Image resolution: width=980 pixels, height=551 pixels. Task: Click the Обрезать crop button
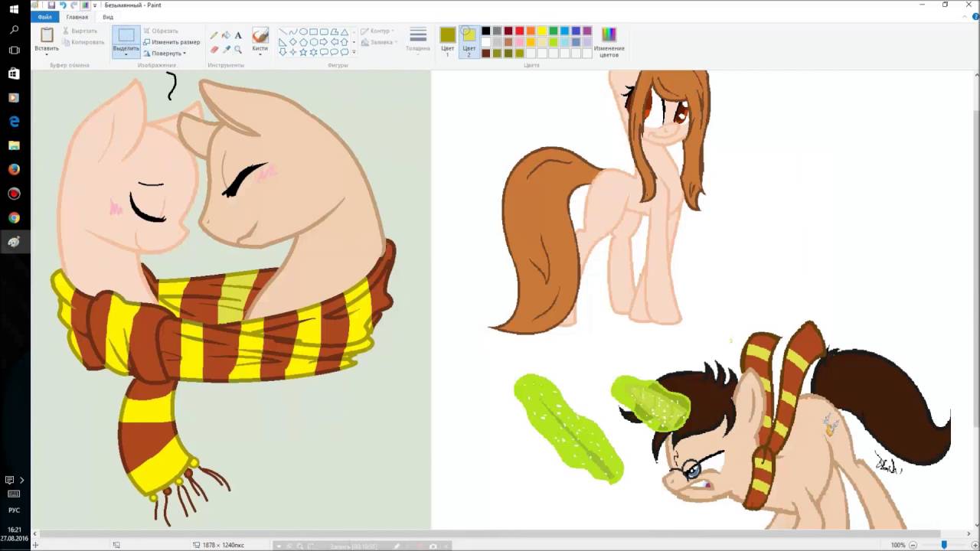pyautogui.click(x=161, y=31)
